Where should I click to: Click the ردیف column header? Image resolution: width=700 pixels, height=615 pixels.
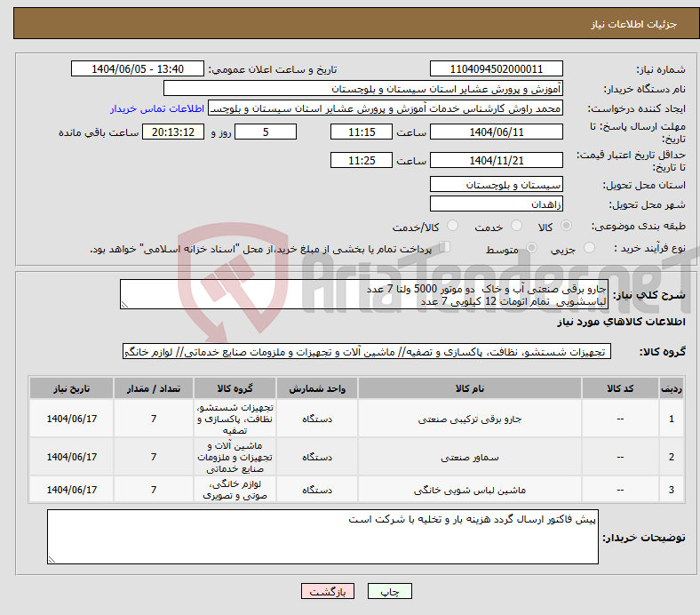click(x=671, y=388)
